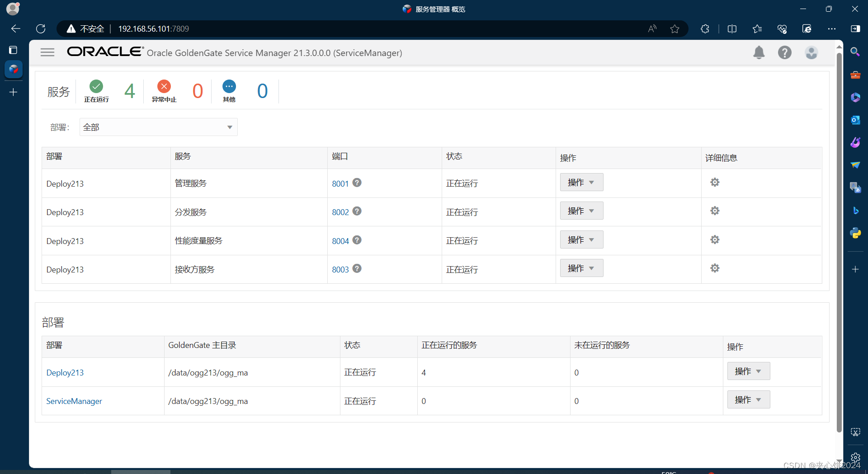868x474 pixels.
Task: Open the vertical tabs action menu icon
Action: [x=13, y=50]
